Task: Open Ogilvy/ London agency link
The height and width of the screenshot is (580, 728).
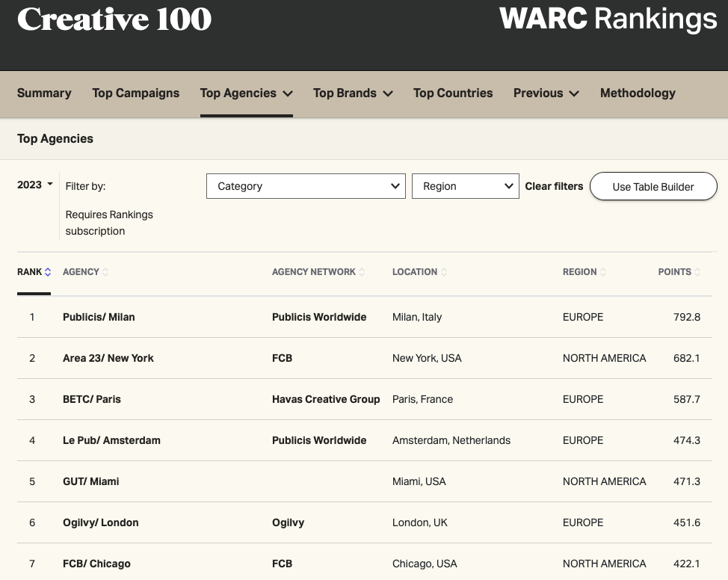Action: pos(101,523)
